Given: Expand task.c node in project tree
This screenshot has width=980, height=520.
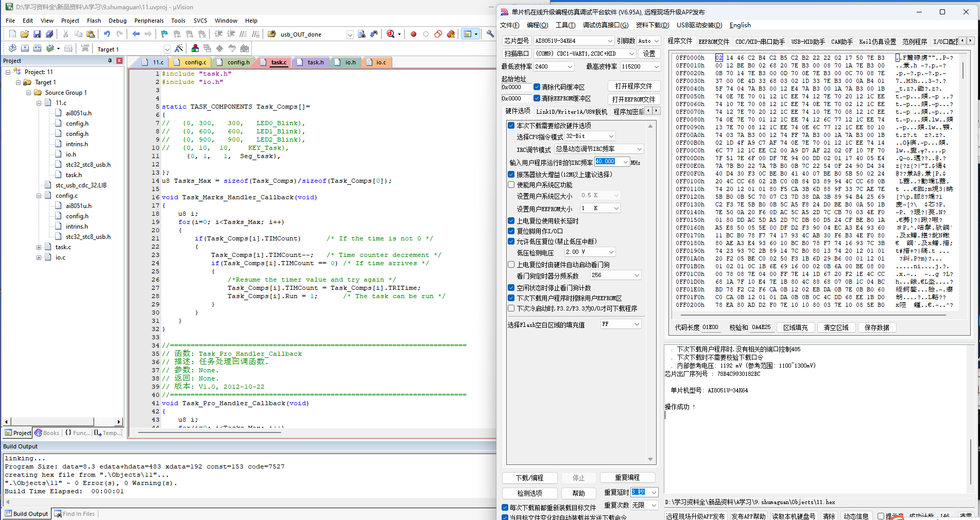Looking at the screenshot, I should coord(39,247).
